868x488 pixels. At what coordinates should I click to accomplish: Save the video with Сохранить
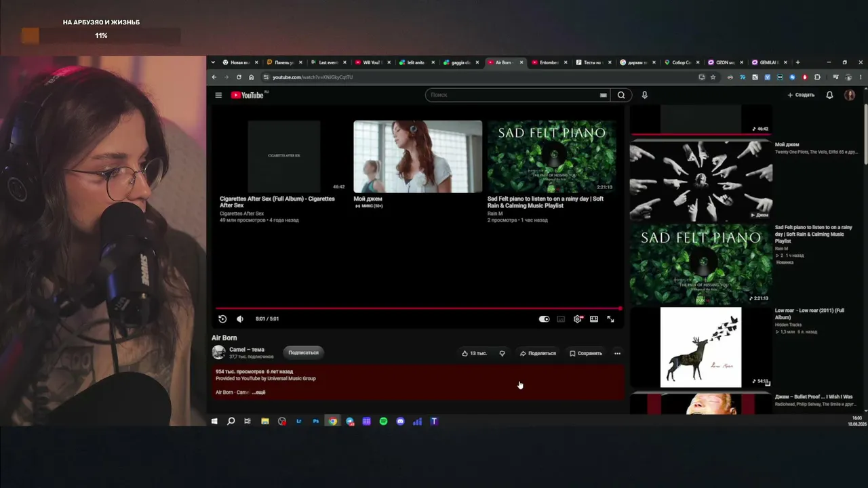[x=586, y=353]
